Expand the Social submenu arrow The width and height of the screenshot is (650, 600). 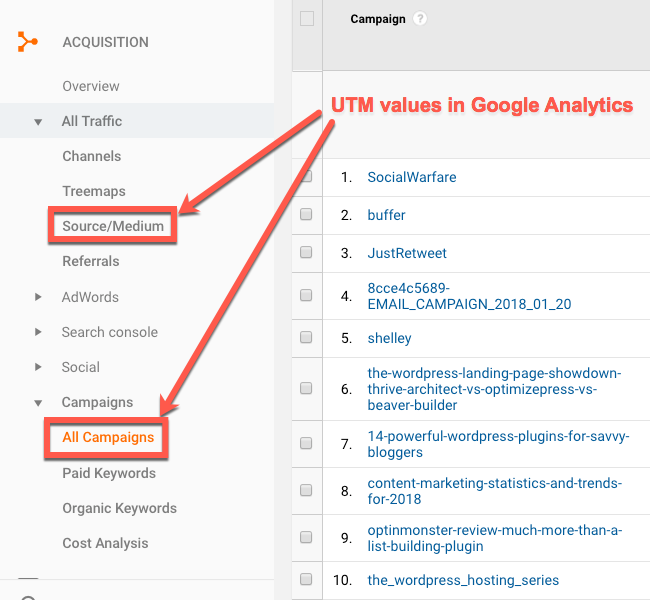[38, 367]
